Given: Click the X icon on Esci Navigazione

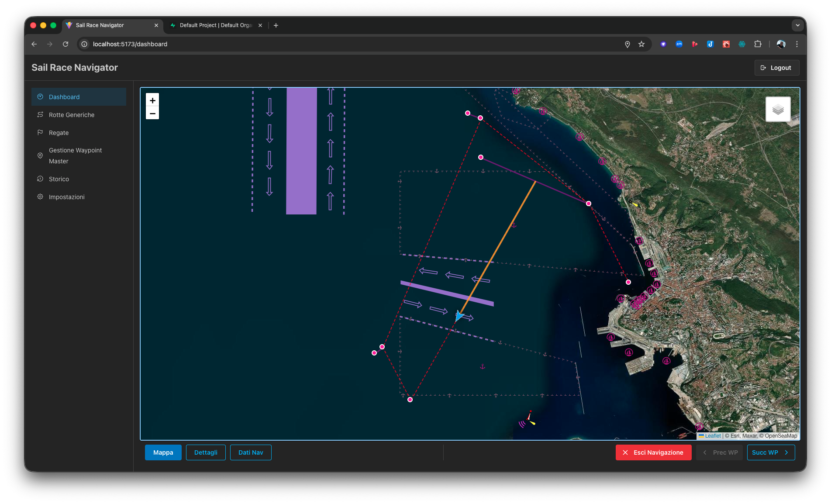Looking at the screenshot, I should [625, 452].
